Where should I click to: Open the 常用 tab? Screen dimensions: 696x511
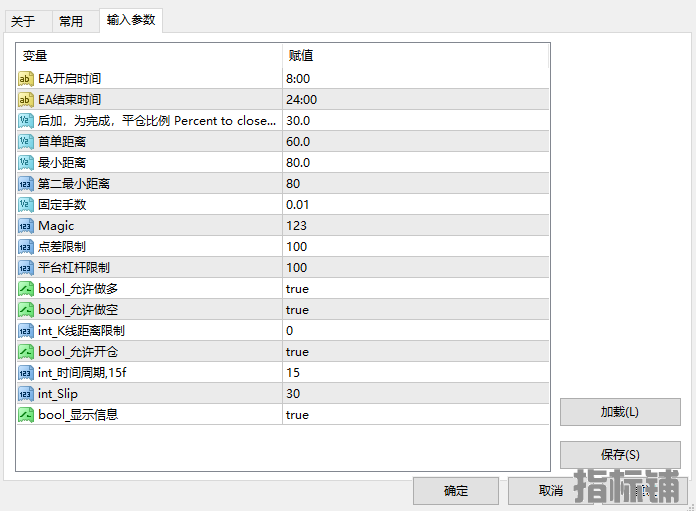71,21
